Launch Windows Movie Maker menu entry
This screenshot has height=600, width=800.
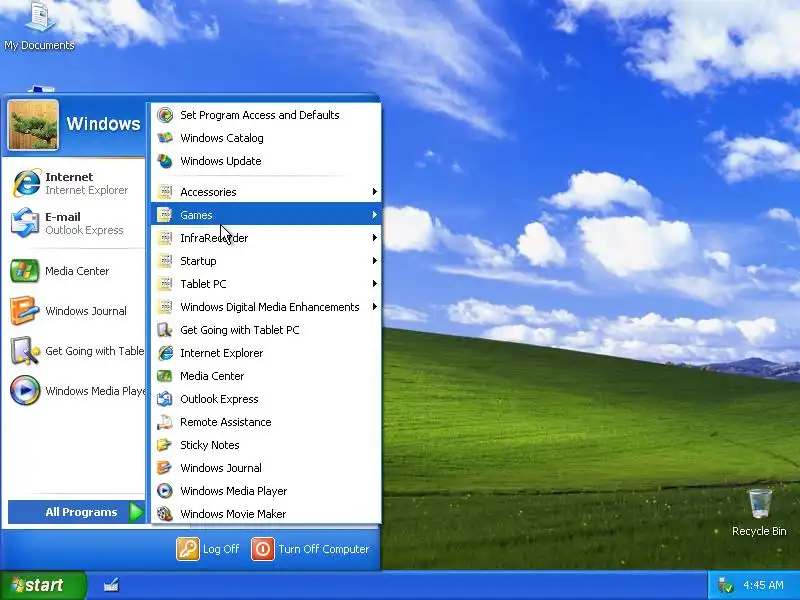pos(266,514)
